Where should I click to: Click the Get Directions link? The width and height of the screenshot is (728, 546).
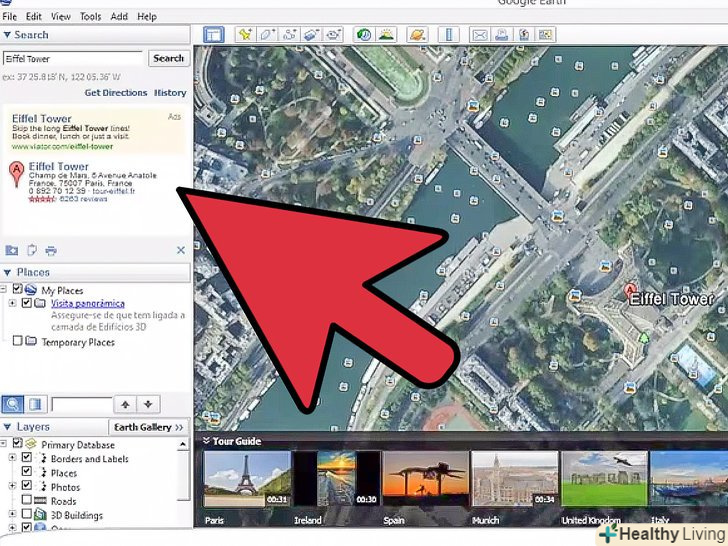115,93
